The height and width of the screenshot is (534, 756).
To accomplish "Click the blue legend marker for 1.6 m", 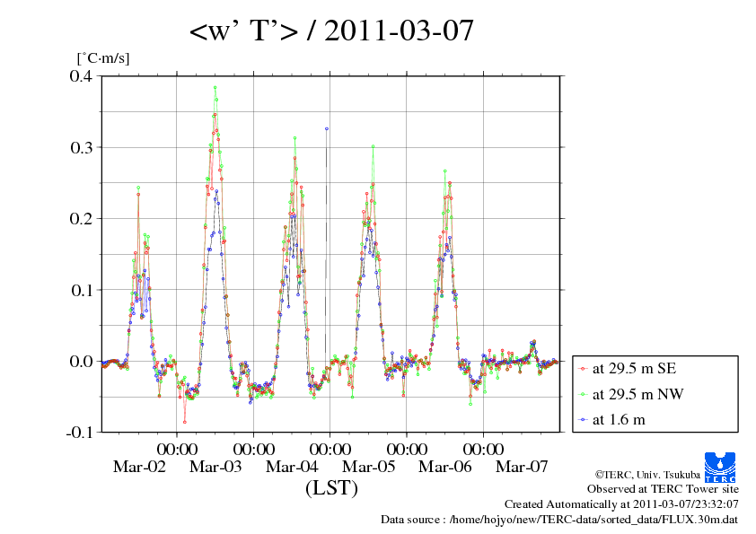I will [x=583, y=420].
